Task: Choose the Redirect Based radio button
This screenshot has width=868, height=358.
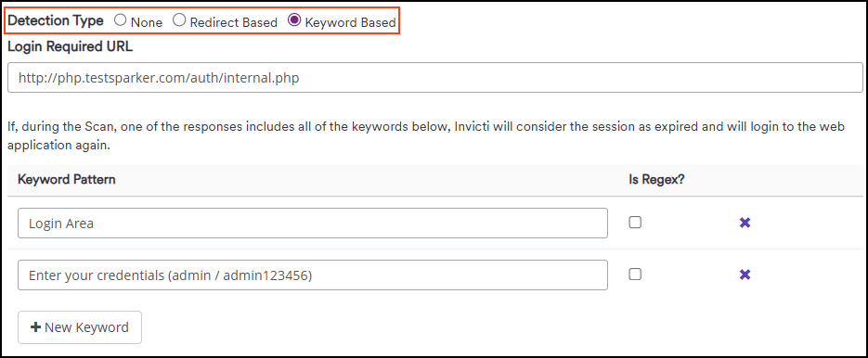Action: click(x=179, y=20)
